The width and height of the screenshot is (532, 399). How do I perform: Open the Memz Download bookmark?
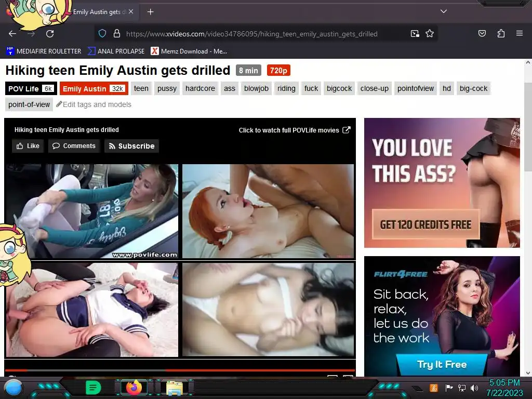tap(189, 51)
